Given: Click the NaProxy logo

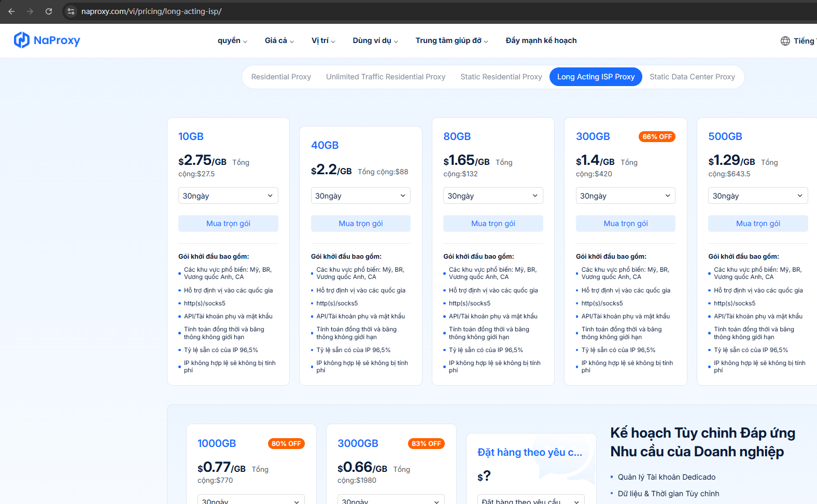Looking at the screenshot, I should click(47, 40).
